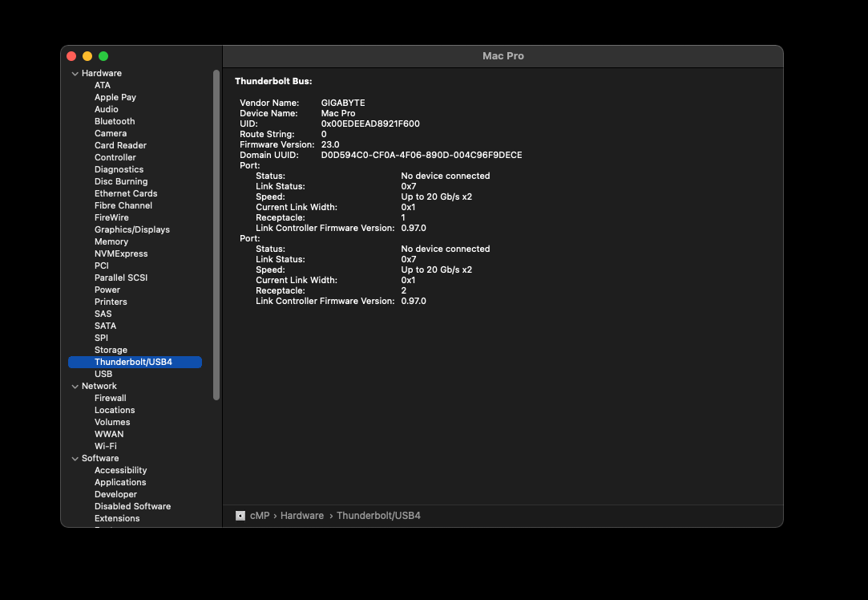
Task: Select Ethernet Cards in the sidebar
Action: (126, 193)
